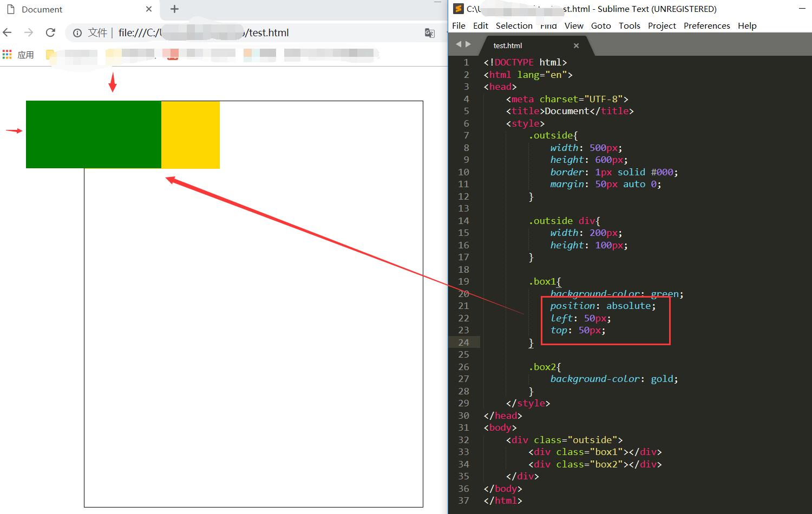Click line number 24 in the gutter
This screenshot has width=812, height=514.
pos(463,342)
